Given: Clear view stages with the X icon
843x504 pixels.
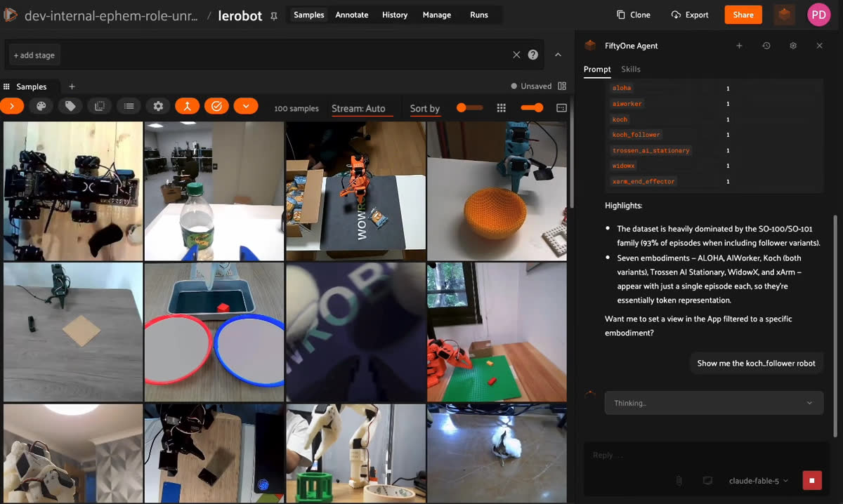Looking at the screenshot, I should (516, 55).
